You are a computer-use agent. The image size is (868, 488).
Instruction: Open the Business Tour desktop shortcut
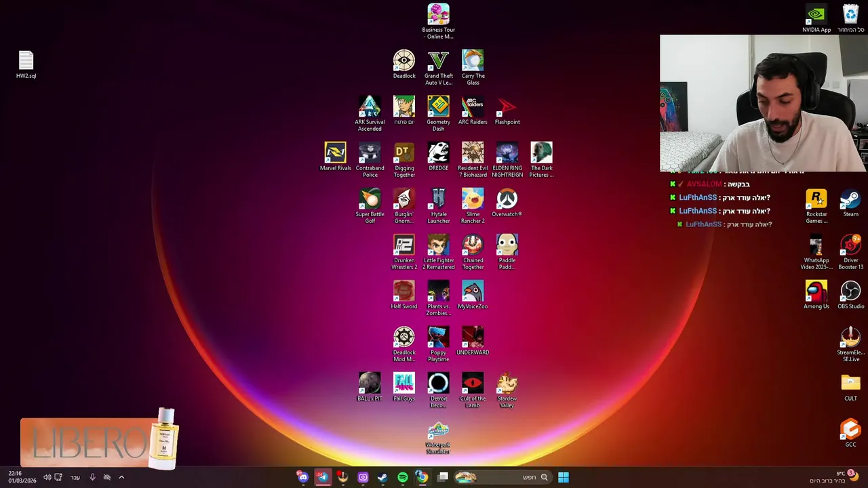click(x=438, y=21)
